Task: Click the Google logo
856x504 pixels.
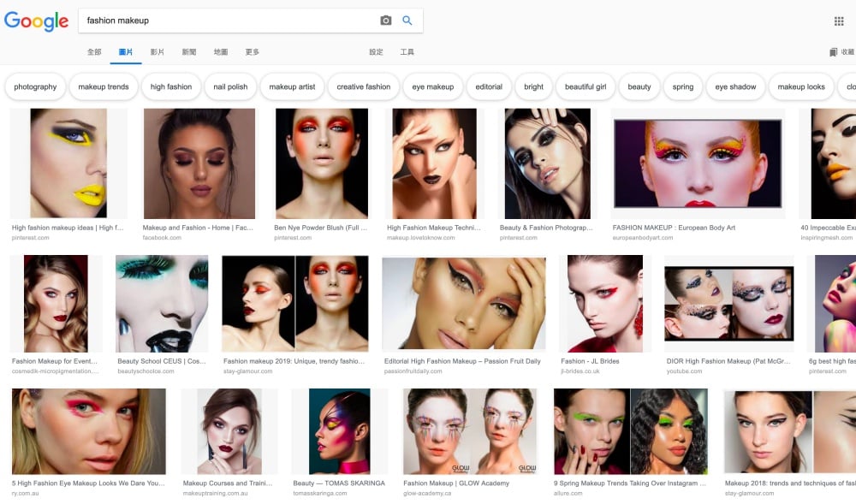Action: tap(36, 21)
